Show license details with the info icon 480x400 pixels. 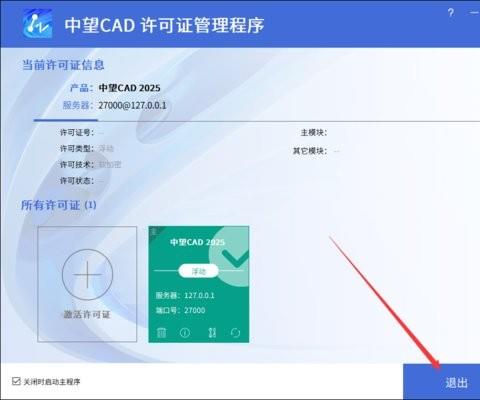(185, 333)
